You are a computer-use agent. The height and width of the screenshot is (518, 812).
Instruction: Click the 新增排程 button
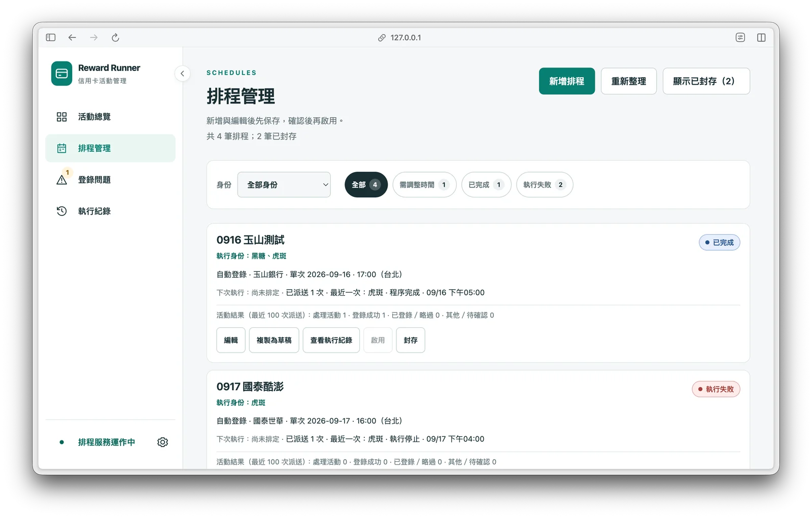point(567,81)
